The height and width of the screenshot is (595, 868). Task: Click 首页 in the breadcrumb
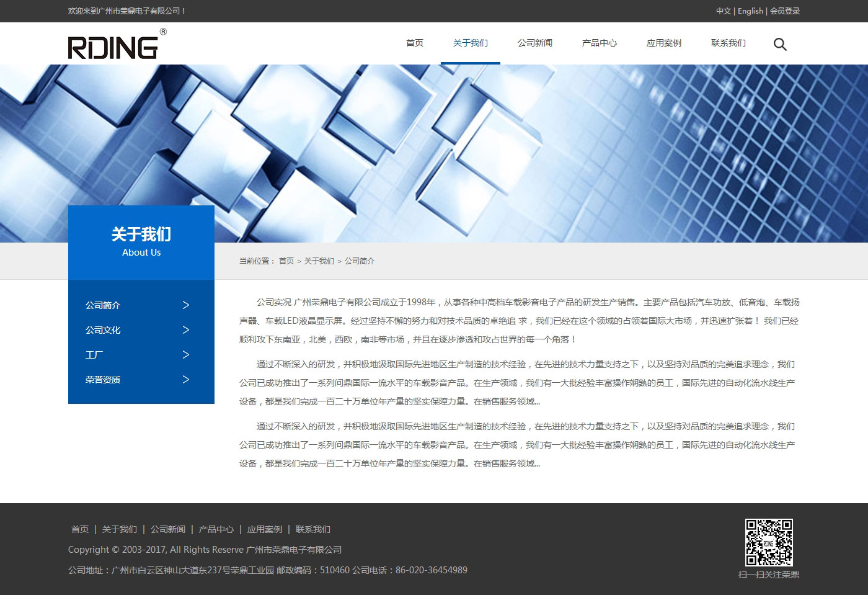point(286,261)
